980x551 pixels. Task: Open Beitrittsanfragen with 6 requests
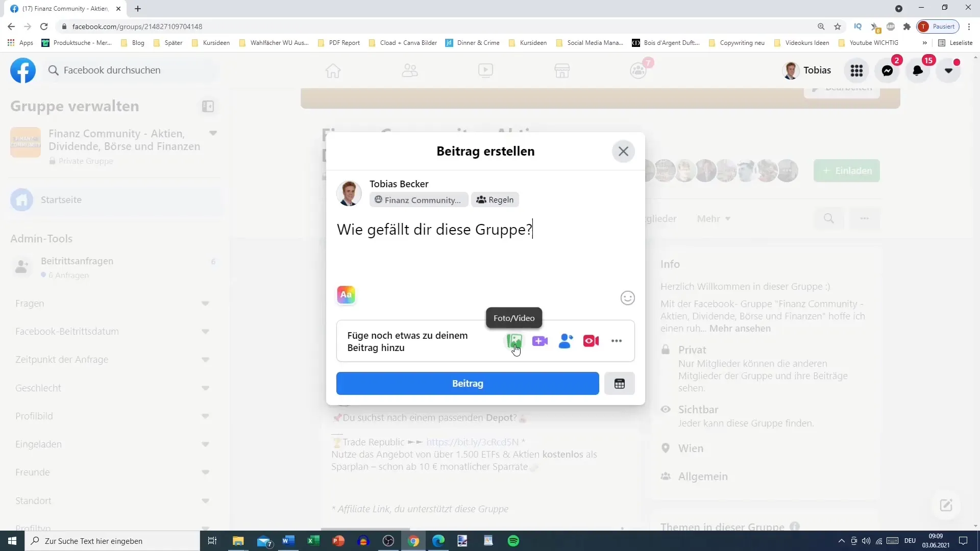(x=115, y=267)
